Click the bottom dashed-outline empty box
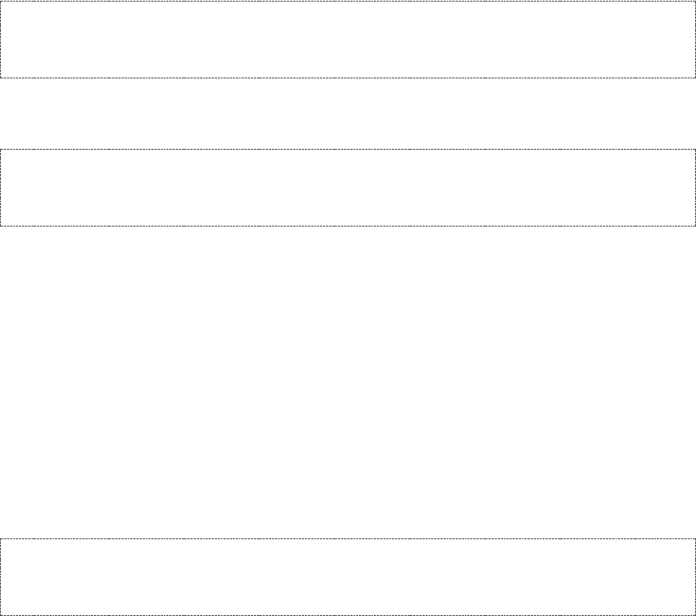696x616 pixels. point(348,577)
